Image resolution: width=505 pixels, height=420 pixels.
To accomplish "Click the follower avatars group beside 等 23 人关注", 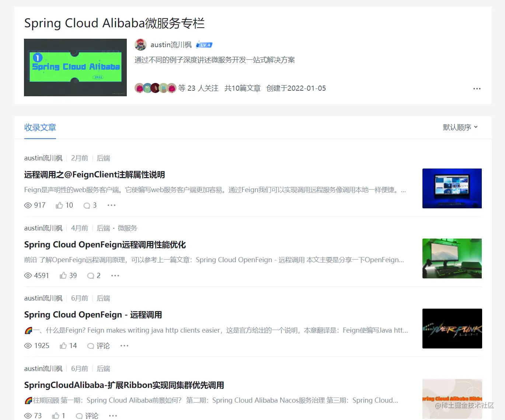I will coord(156,88).
